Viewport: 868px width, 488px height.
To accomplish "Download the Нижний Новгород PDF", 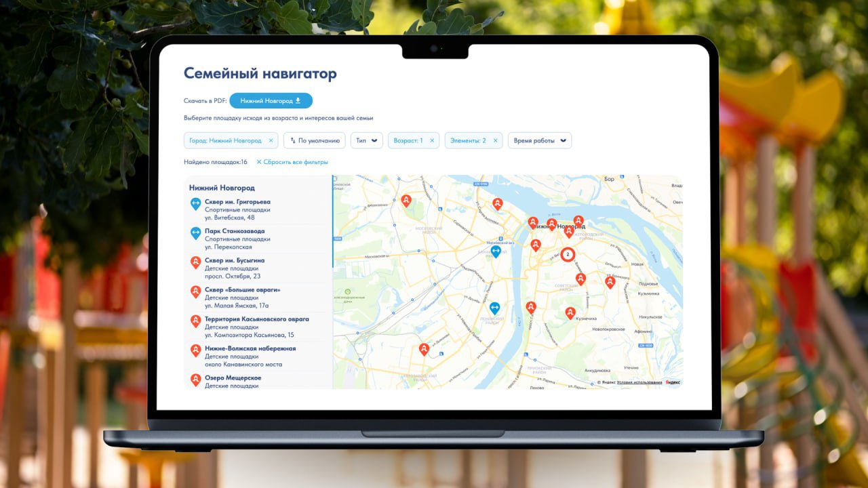I will (x=271, y=101).
